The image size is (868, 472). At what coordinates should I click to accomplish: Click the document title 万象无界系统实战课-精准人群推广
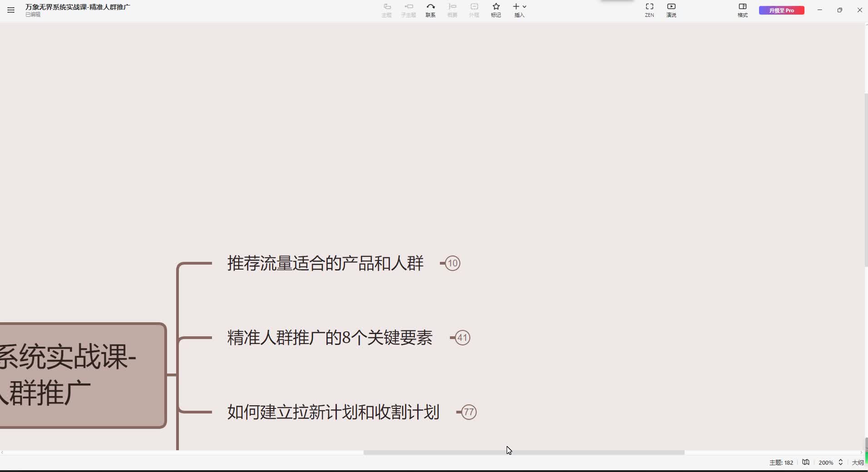(78, 7)
